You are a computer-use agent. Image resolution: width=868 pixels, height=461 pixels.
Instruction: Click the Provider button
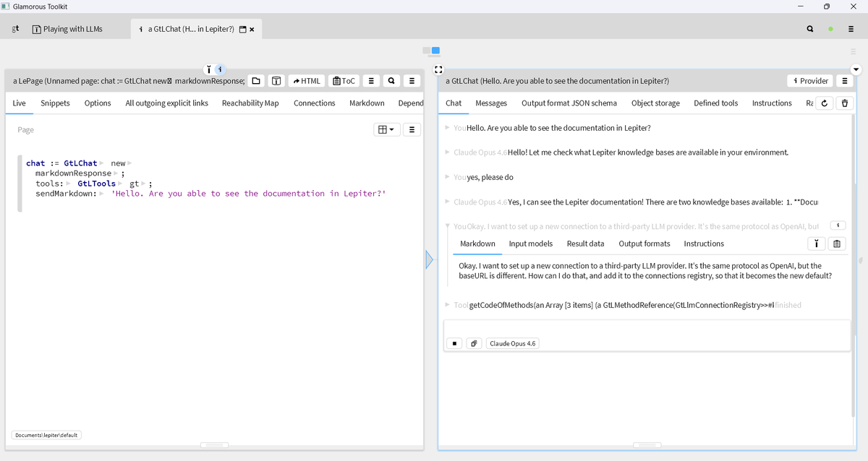tap(810, 81)
